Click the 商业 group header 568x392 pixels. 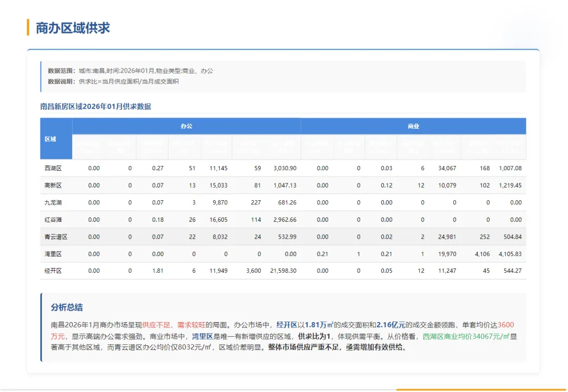coord(413,126)
